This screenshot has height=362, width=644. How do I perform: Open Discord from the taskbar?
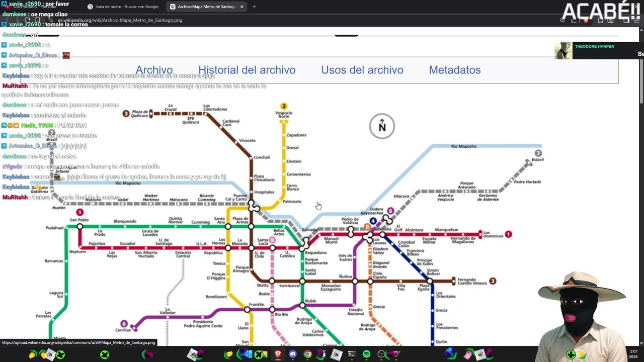point(293,354)
